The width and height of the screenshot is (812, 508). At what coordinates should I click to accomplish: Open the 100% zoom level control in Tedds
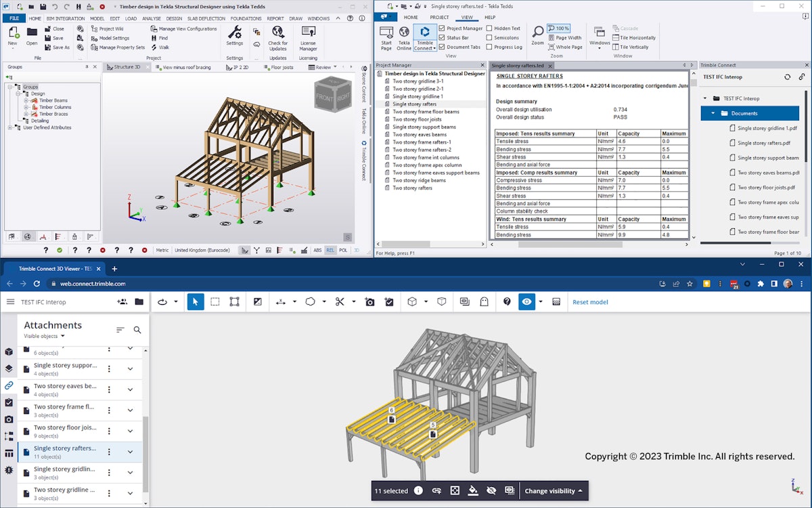pyautogui.click(x=560, y=28)
